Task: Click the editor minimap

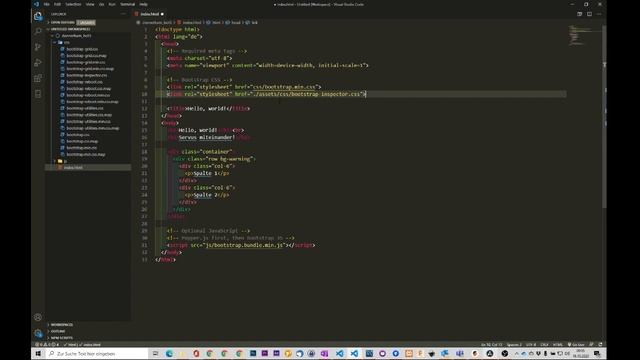Action: 585,35
